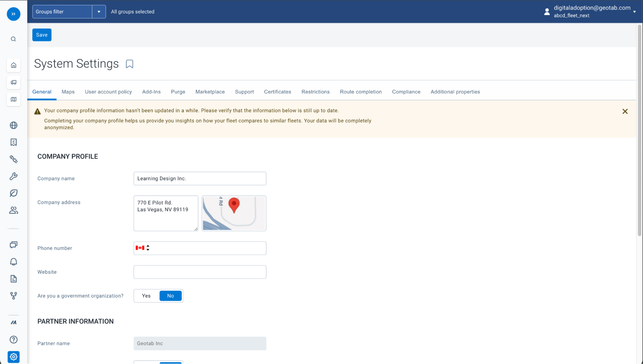Open the messages chat icon
This screenshot has height=364, width=643.
pos(14,244)
